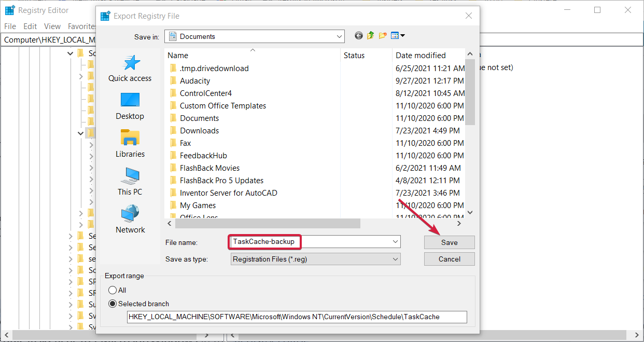
Task: Click the Audacity folder icon
Action: (x=173, y=81)
